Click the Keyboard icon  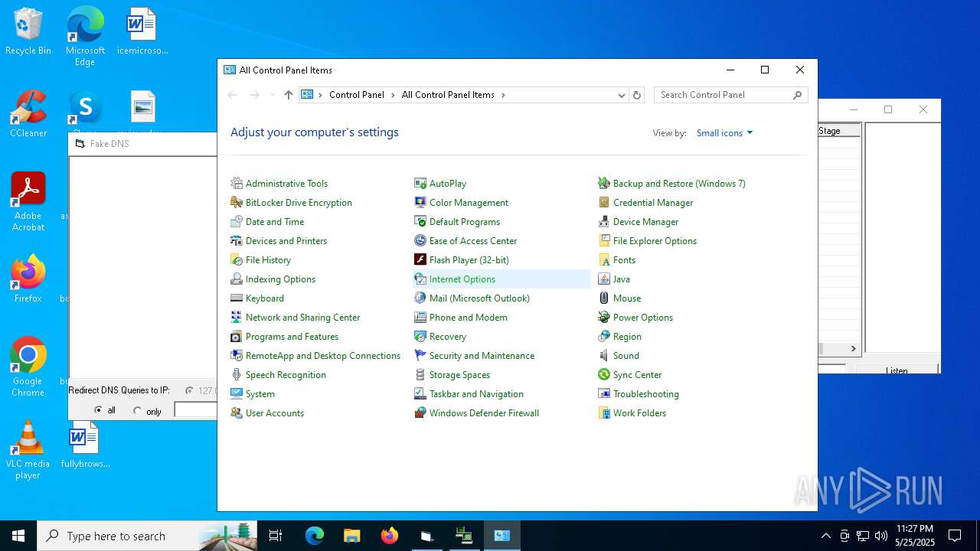[237, 298]
